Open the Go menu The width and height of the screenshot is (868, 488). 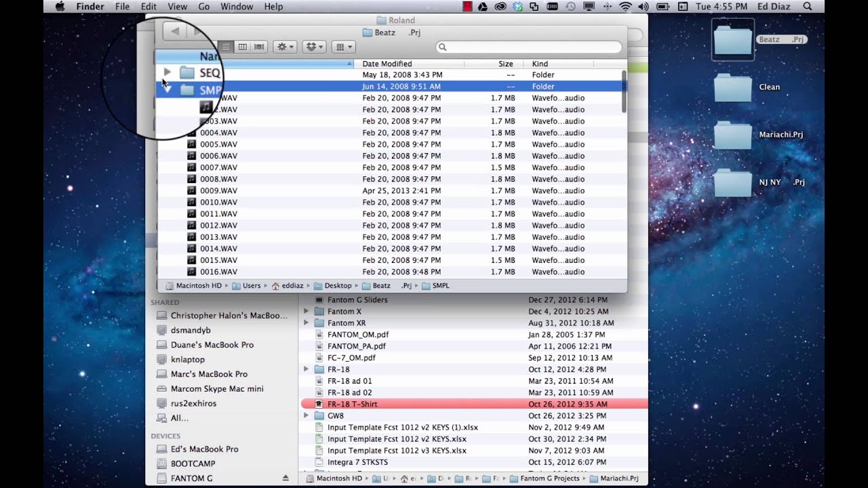[x=204, y=6]
